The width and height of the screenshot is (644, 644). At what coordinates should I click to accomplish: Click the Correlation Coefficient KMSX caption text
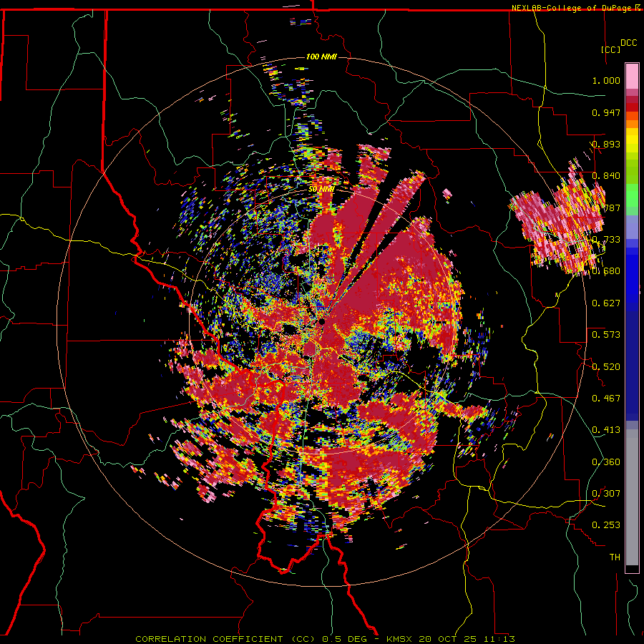pos(325,639)
